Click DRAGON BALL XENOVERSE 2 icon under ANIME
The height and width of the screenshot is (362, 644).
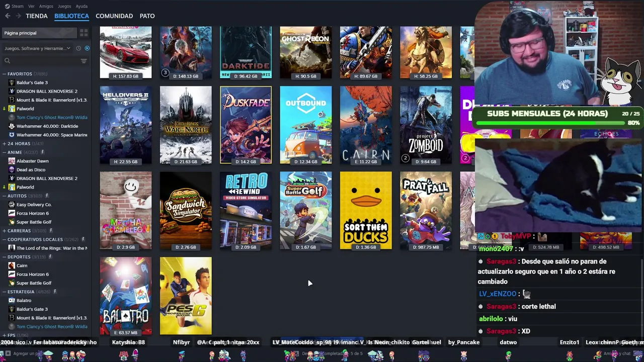coord(12,178)
